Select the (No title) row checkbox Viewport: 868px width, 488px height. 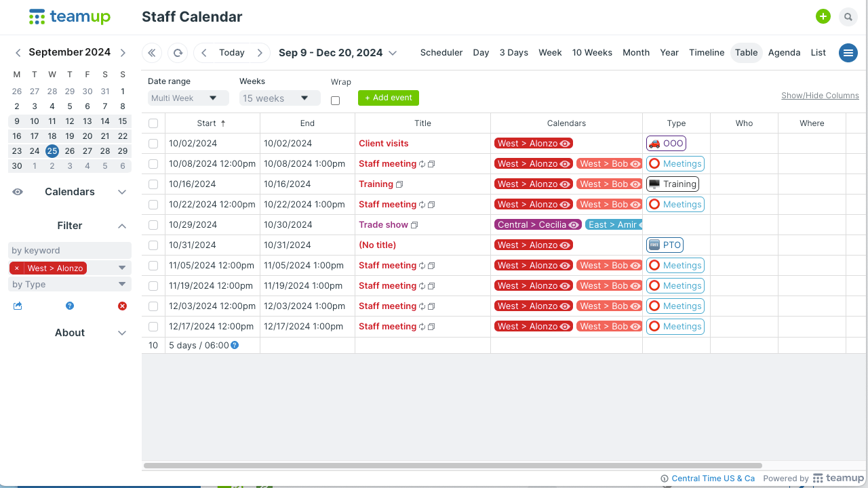click(x=153, y=245)
